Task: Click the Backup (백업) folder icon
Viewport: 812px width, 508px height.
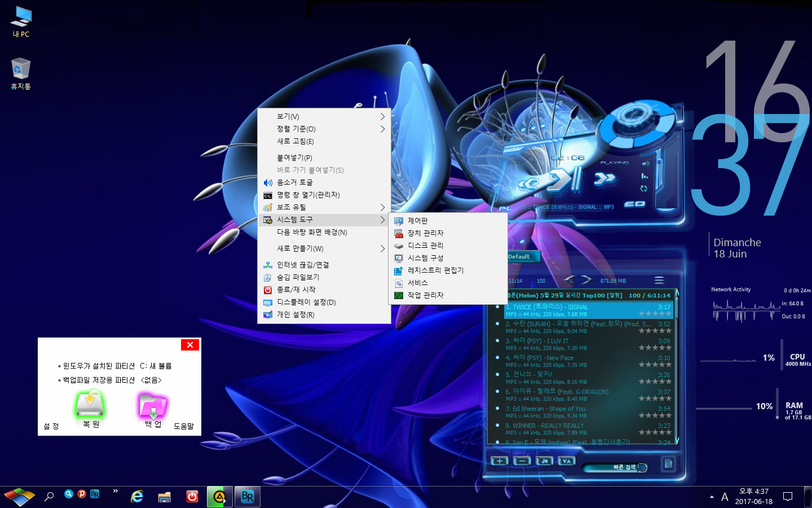Action: coord(153,405)
